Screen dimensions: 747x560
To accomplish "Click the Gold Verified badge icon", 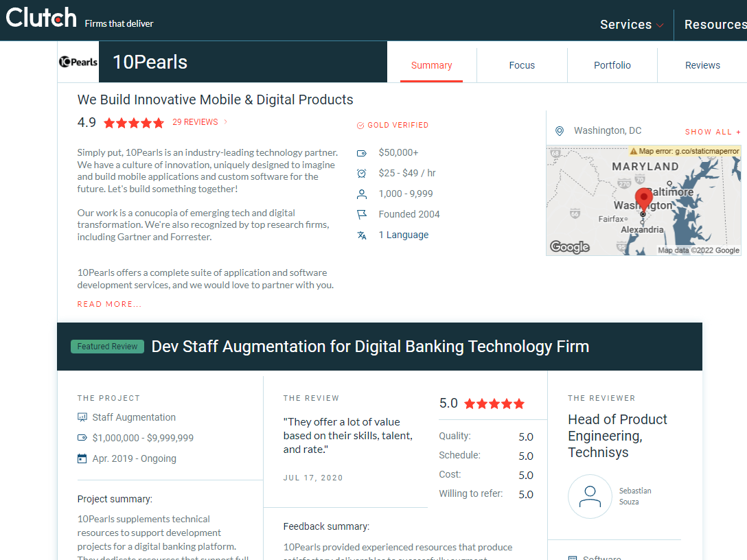I will click(x=360, y=126).
